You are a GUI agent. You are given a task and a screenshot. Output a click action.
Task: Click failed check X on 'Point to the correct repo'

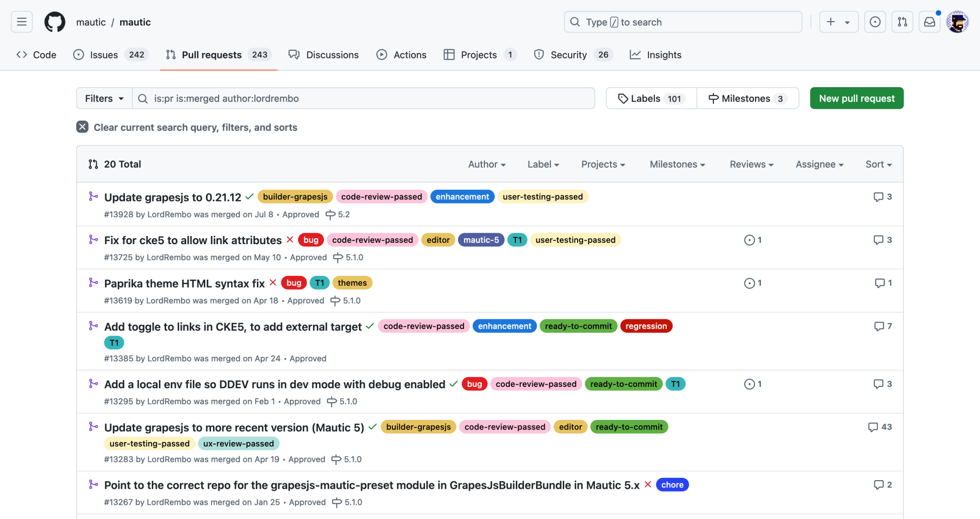(x=648, y=484)
